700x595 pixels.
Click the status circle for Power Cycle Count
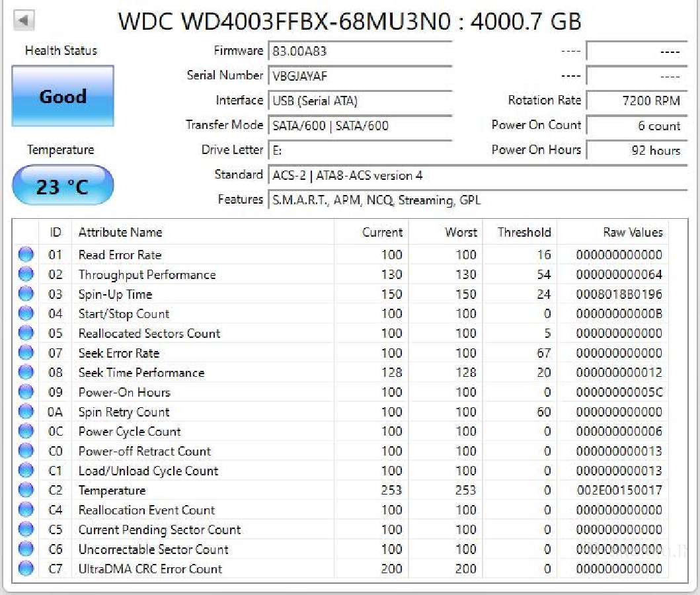26,431
